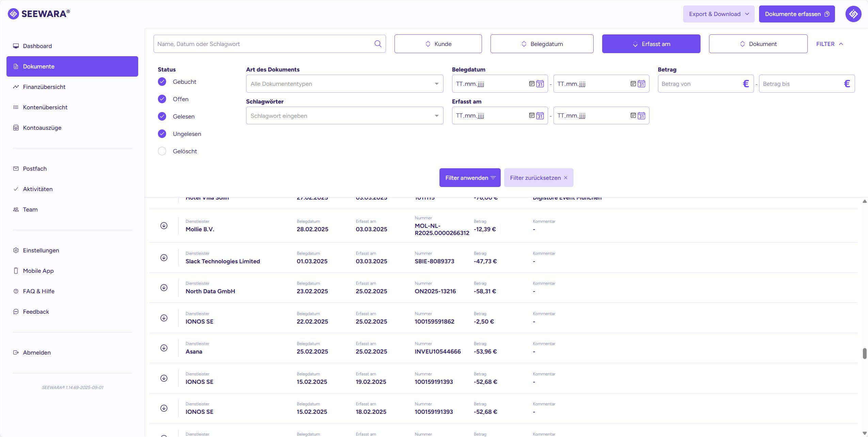The height and width of the screenshot is (437, 868).
Task: Open calendar picker for Belegdatum start date
Action: tap(540, 84)
